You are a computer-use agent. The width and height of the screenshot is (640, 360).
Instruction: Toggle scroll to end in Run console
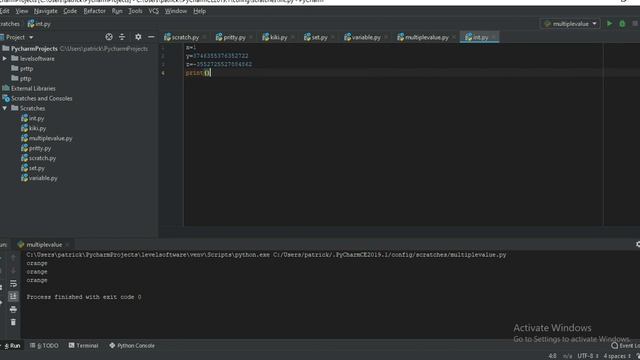click(13, 296)
